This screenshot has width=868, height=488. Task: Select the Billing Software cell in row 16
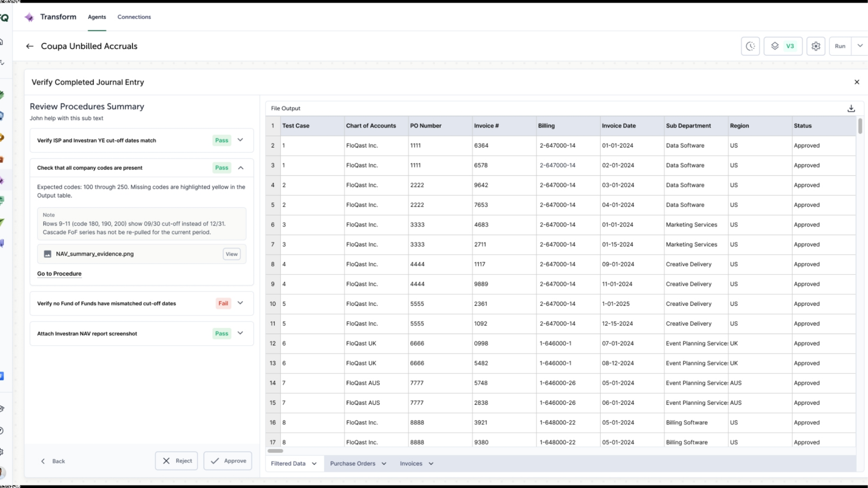(x=696, y=423)
